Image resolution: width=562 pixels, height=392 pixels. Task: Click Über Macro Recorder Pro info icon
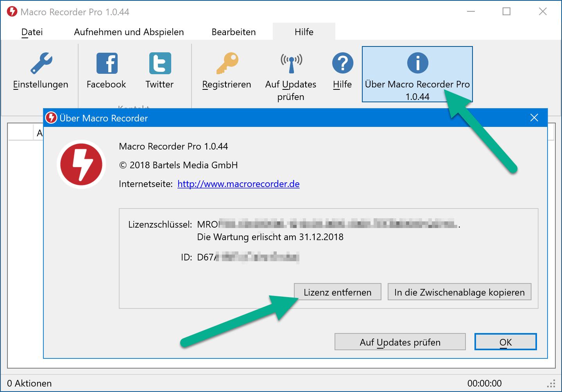[417, 63]
